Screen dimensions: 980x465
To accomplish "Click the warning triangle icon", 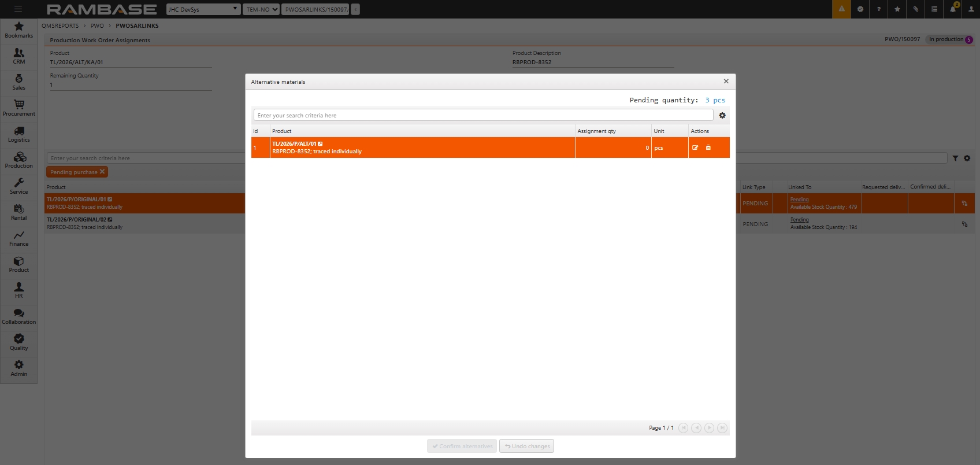I will pyautogui.click(x=841, y=9).
